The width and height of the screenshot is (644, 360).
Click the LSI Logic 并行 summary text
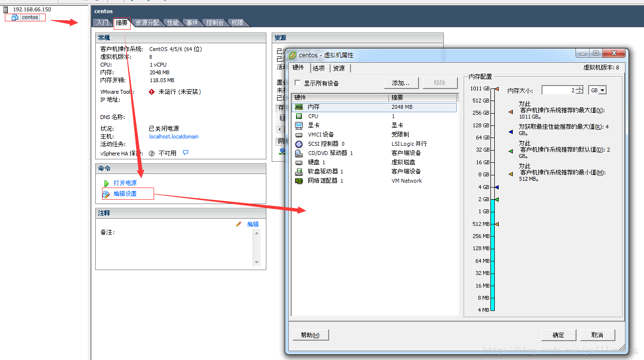(x=409, y=144)
